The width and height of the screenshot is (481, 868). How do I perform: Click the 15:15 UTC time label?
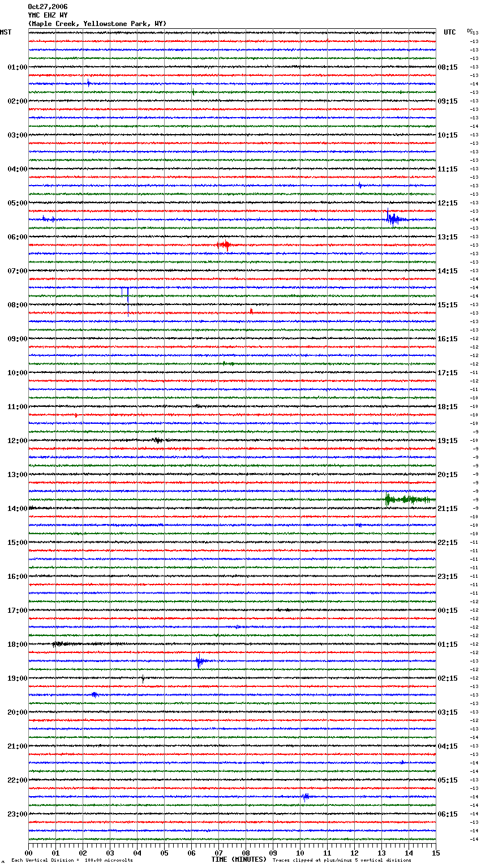(448, 305)
